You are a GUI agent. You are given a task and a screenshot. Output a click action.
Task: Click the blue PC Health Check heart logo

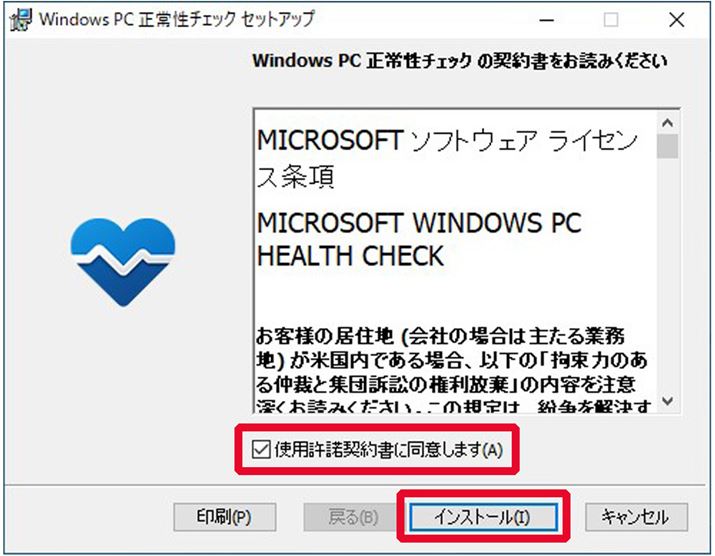point(123,262)
